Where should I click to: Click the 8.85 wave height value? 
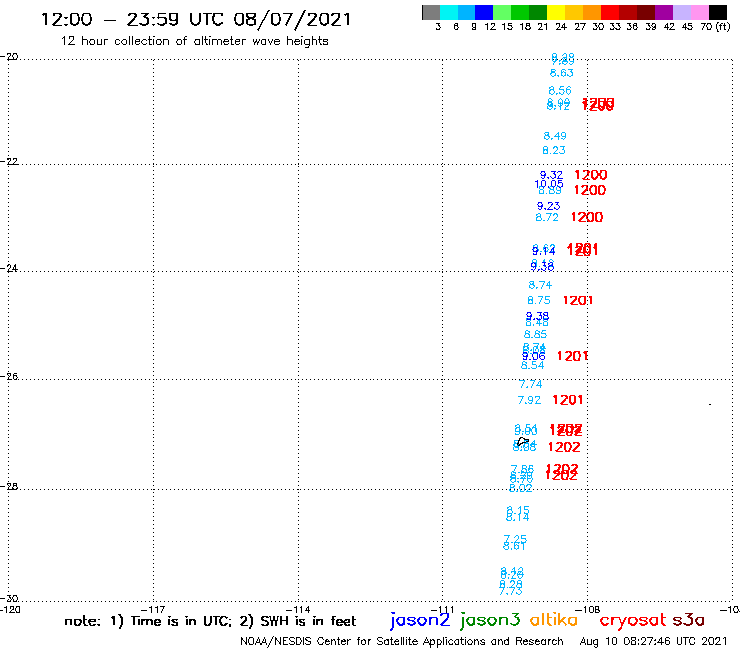[x=536, y=334]
